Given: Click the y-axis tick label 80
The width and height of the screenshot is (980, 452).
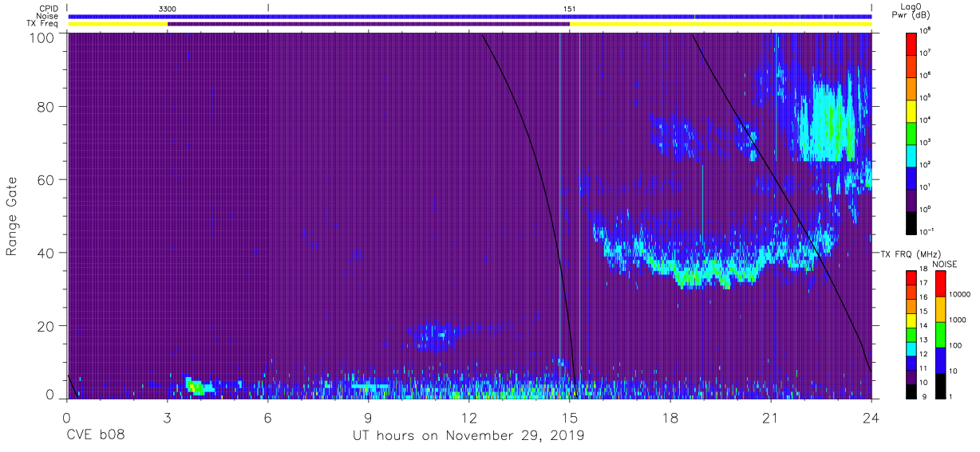Looking at the screenshot, I should coord(46,107).
